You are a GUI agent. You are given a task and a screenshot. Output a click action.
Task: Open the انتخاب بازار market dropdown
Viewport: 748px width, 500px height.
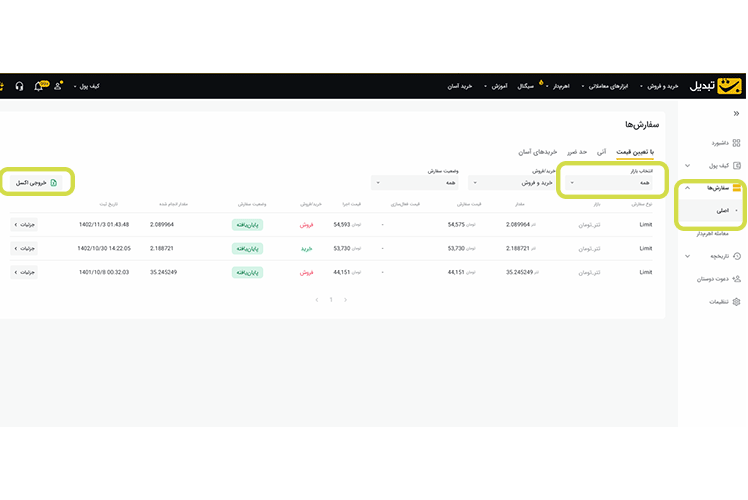click(x=611, y=183)
